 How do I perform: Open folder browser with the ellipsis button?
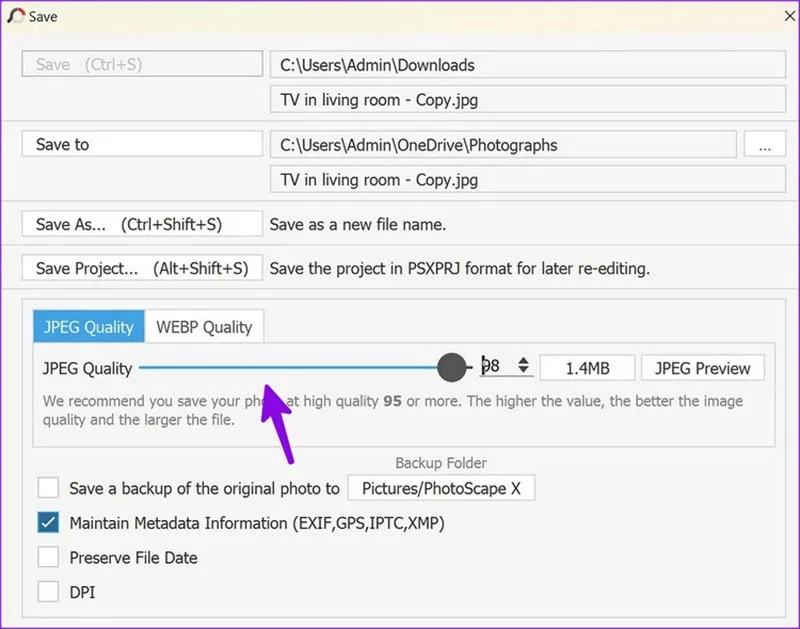764,144
